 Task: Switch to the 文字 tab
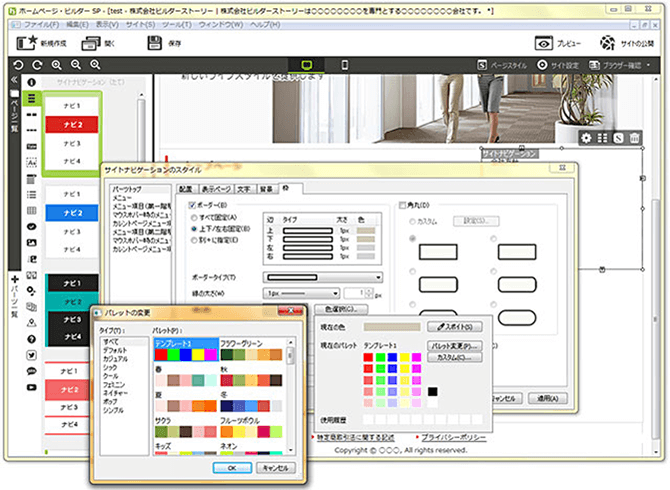(243, 187)
